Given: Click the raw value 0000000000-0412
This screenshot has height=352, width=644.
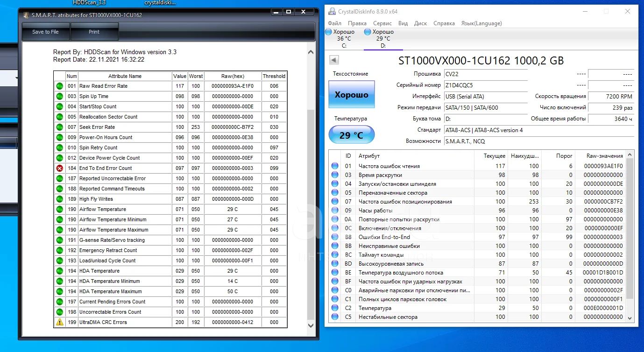Looking at the screenshot, I should pos(233,322).
